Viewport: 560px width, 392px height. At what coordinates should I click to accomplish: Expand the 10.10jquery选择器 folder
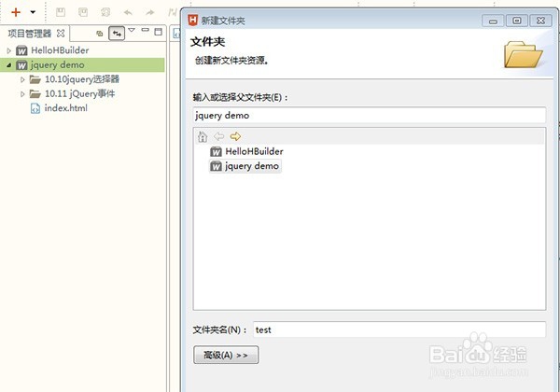tap(22, 79)
